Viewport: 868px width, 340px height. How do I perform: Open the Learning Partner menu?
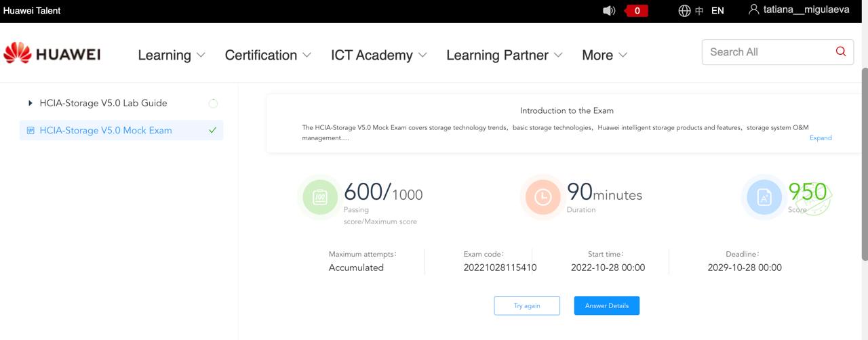click(x=504, y=55)
